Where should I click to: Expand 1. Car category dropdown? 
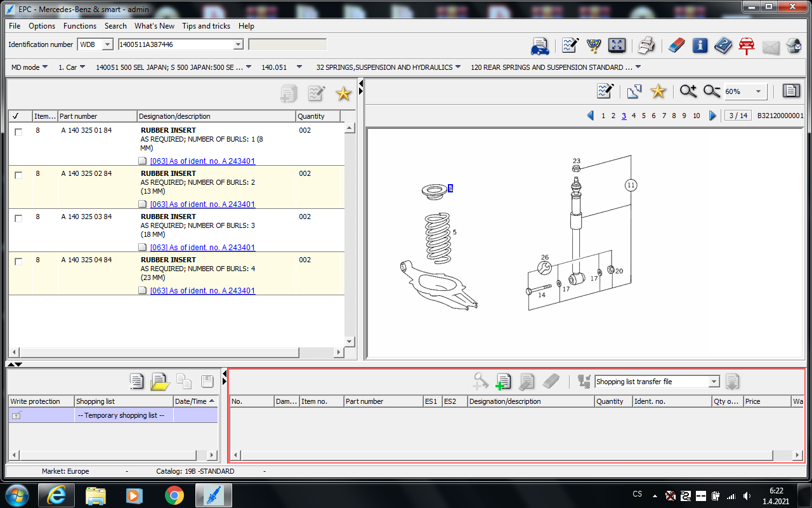point(82,67)
